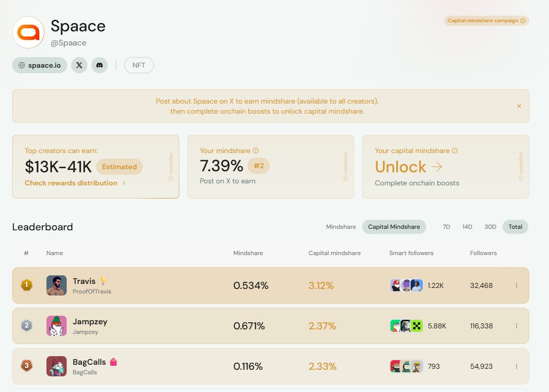
Task: Click the 7.39% mindshare value
Action: [221, 166]
